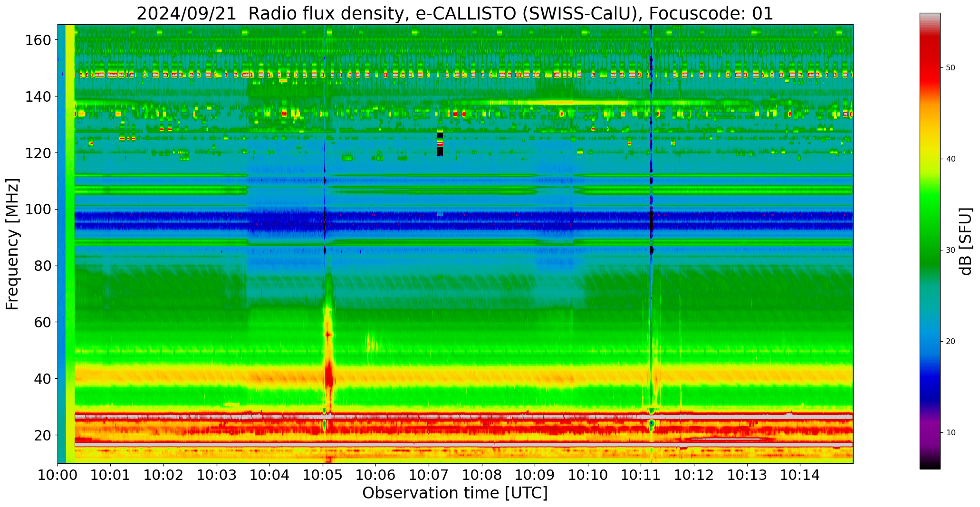Click the 160 frequency tick label

click(38, 40)
